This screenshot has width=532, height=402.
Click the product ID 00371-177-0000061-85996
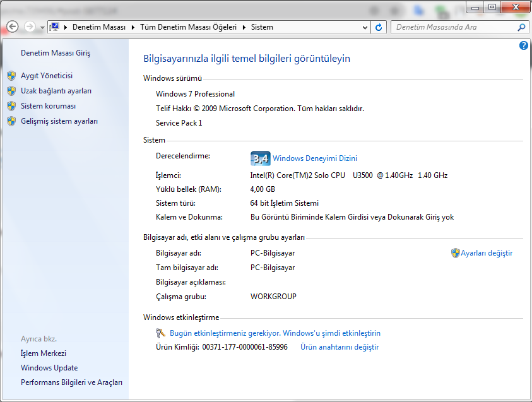(x=245, y=347)
